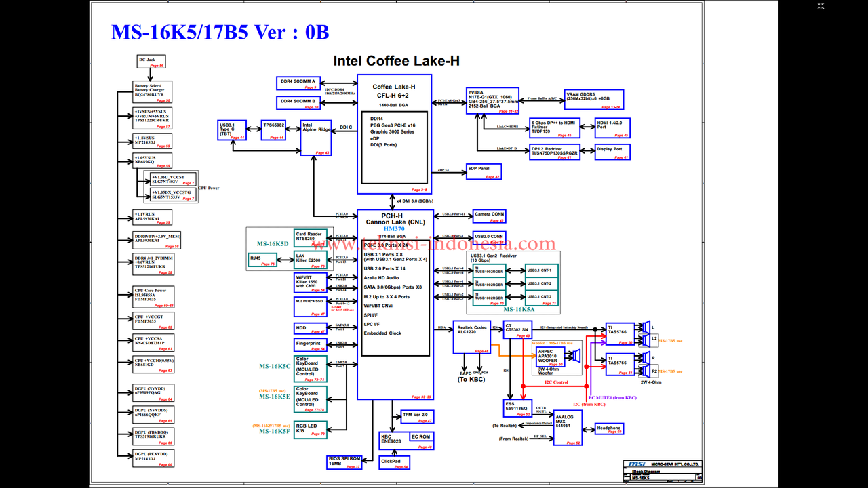Click the EC MUTE# (from KBC) label
The height and width of the screenshot is (488, 868).
point(612,397)
